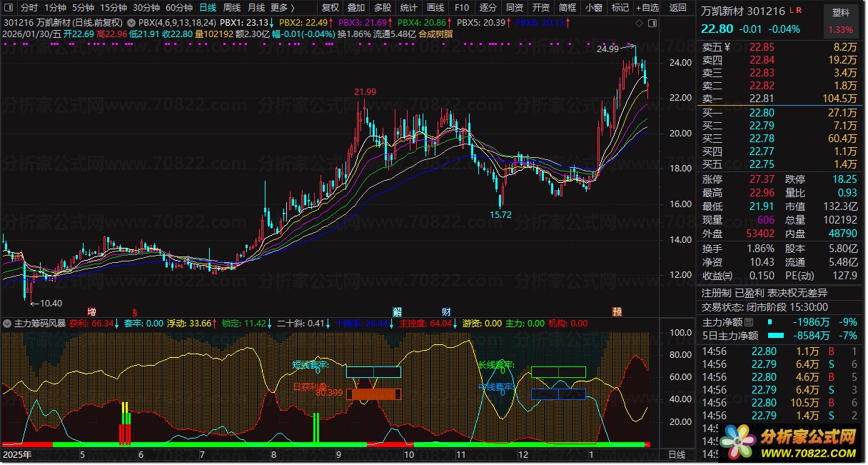The image size is (868, 465).
Task: Click the 预 forecast marker icon
Action: (x=617, y=312)
